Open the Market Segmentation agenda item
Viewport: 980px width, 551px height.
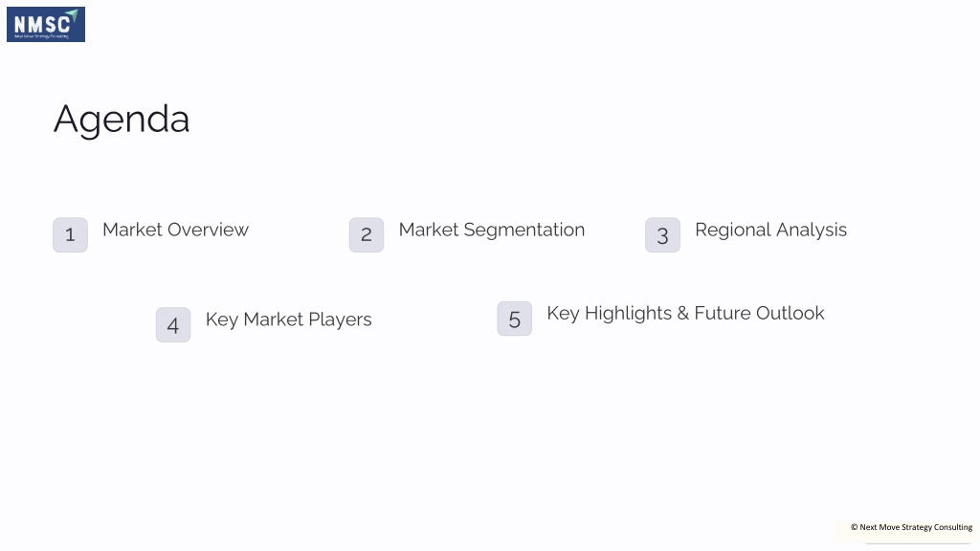tap(492, 230)
